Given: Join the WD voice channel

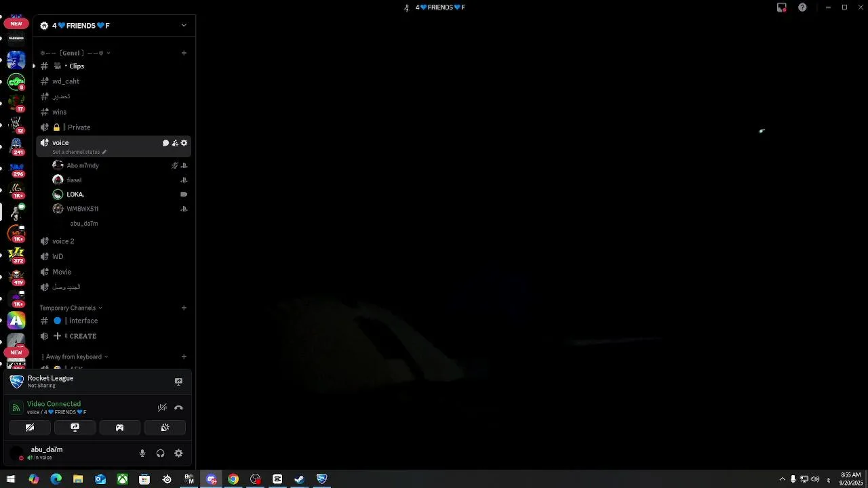Looking at the screenshot, I should tap(114, 257).
